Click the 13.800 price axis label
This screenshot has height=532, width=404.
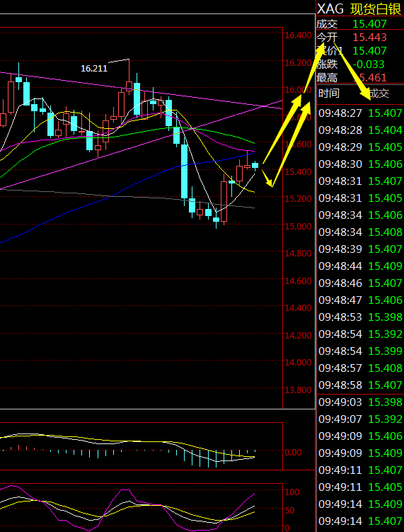(x=298, y=390)
